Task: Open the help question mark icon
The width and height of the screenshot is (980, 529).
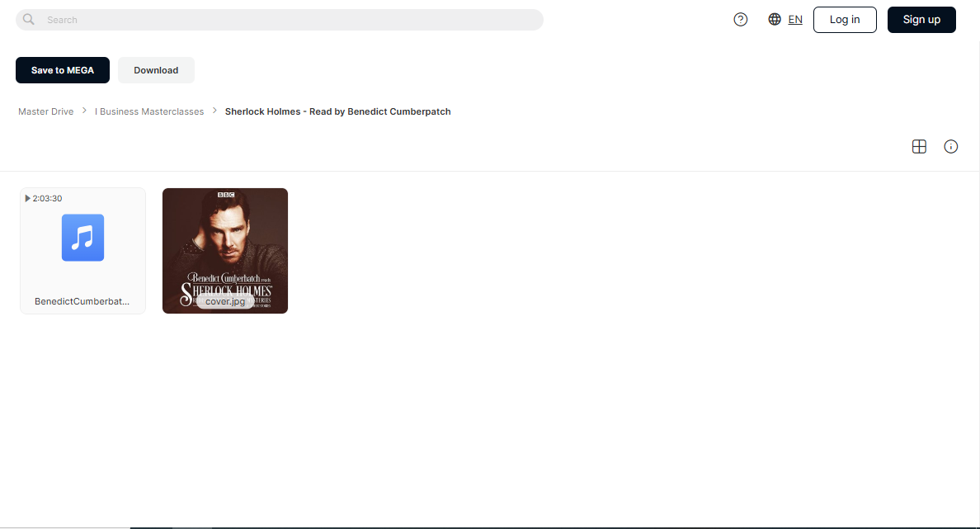Action: [741, 19]
